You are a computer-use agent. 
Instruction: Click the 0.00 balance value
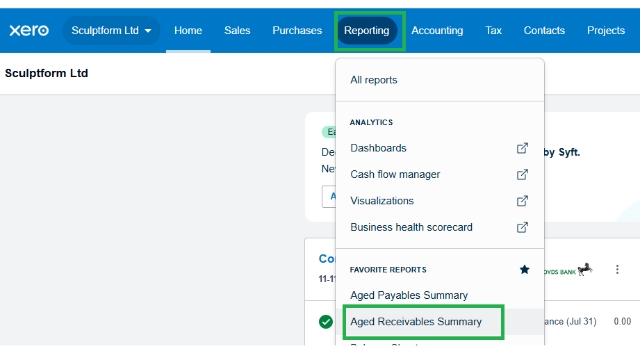pos(622,322)
